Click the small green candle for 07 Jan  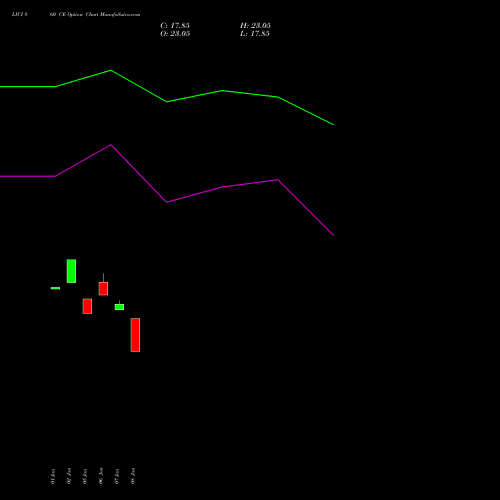click(x=119, y=307)
